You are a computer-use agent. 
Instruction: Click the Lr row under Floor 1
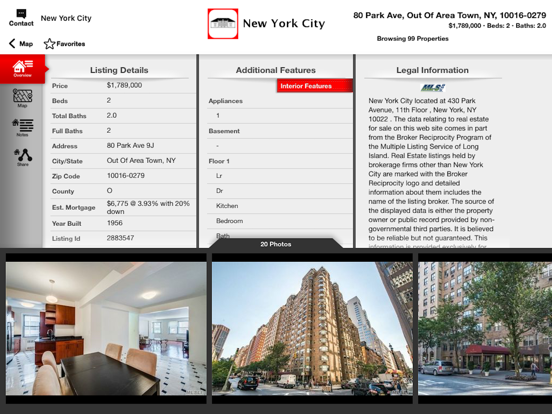click(x=219, y=176)
